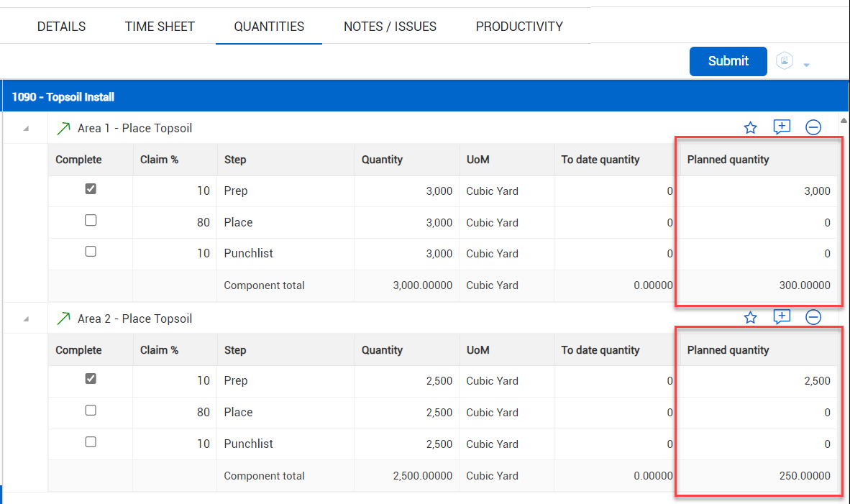Image resolution: width=850 pixels, height=504 pixels.
Task: Switch to the TIME SHEET tab
Action: click(x=160, y=27)
